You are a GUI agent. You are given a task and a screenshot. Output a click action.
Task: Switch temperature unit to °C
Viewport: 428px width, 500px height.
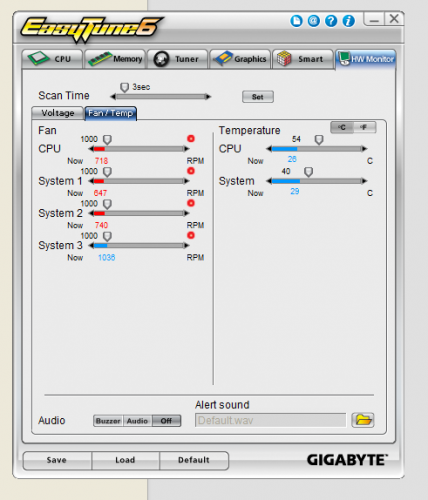point(342,127)
